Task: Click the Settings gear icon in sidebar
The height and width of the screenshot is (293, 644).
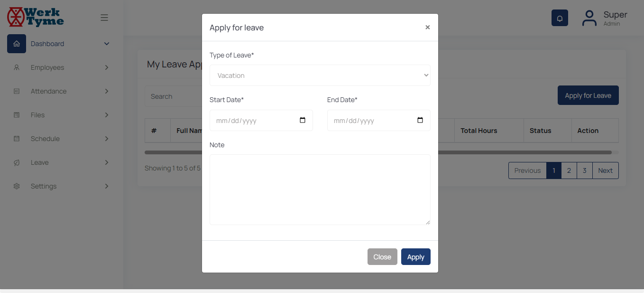Action: [17, 186]
